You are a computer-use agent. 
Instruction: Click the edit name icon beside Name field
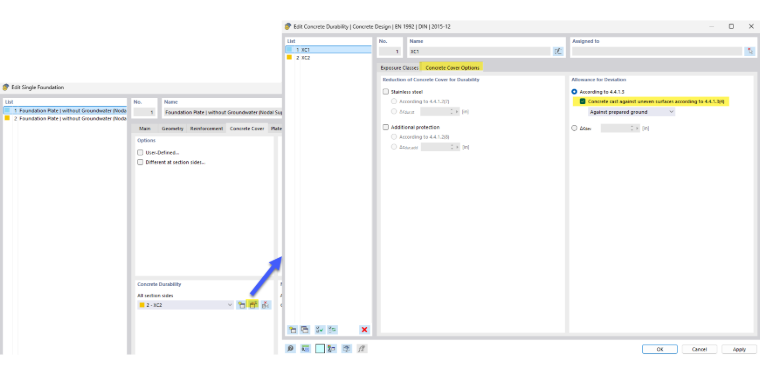pos(558,51)
